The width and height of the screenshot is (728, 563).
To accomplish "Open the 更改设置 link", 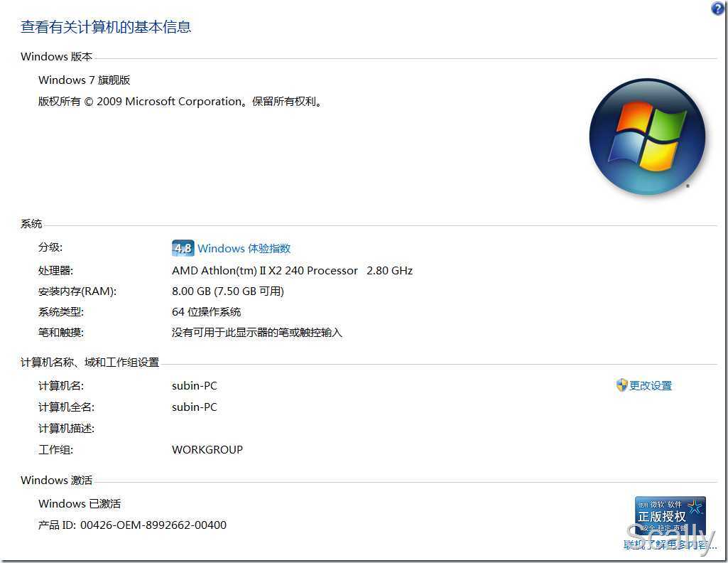I will point(651,385).
